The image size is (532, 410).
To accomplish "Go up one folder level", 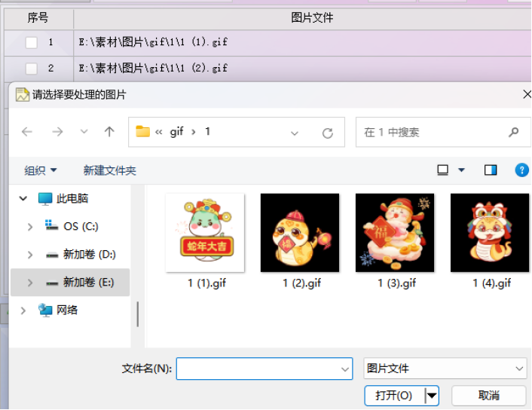I will (x=109, y=132).
